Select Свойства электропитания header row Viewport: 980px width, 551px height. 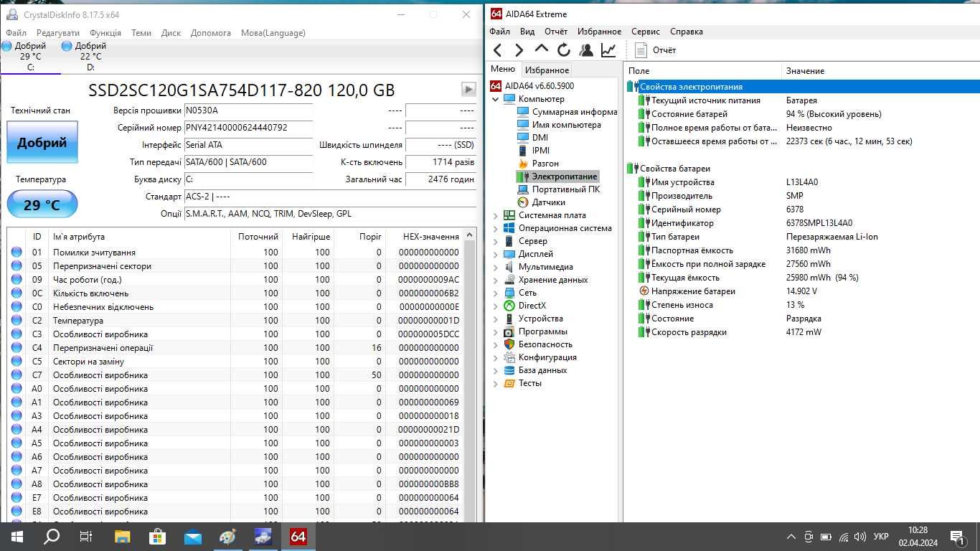point(801,87)
